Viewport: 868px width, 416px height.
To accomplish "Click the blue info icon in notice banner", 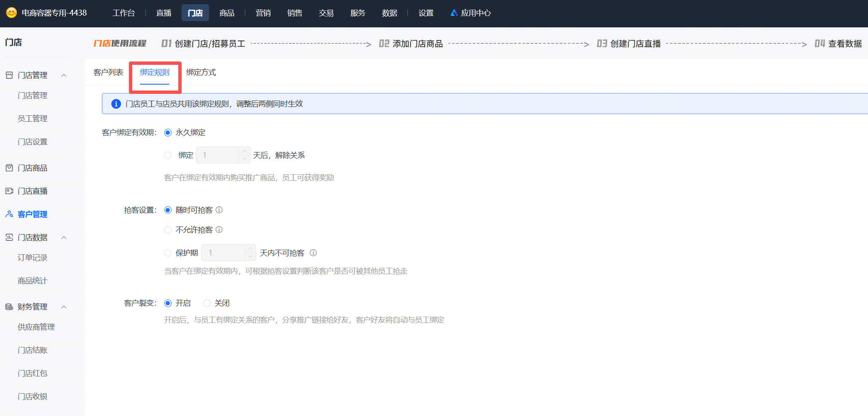I will (116, 104).
